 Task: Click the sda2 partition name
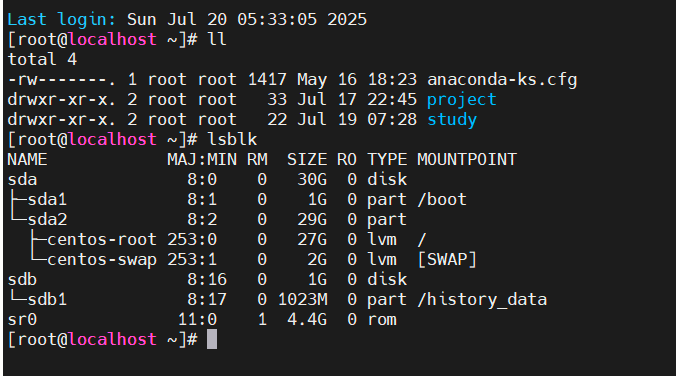47,220
